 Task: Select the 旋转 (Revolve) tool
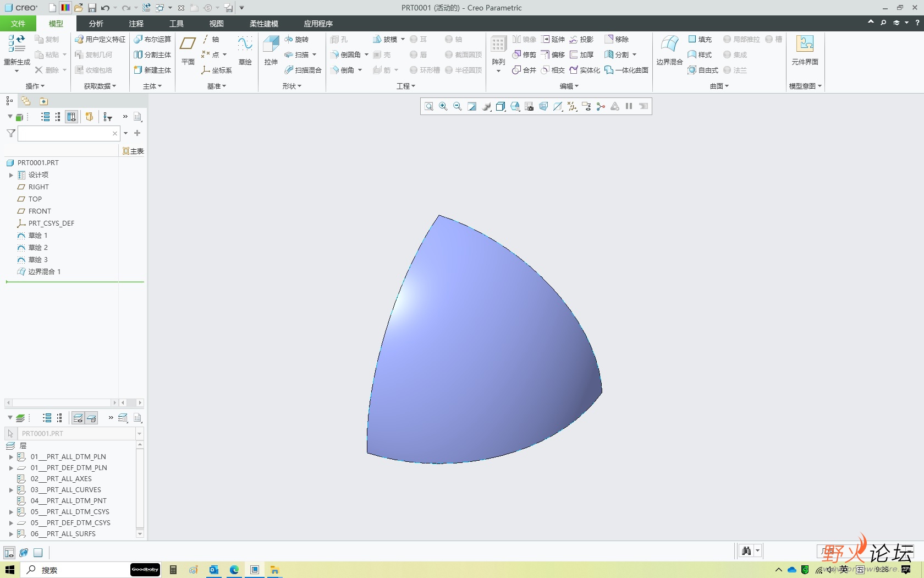297,40
